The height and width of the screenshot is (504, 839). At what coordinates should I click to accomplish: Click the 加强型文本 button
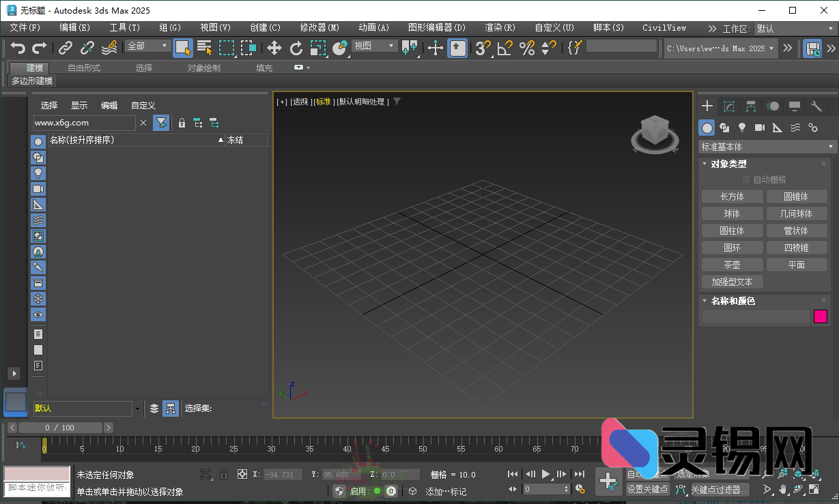(x=732, y=282)
